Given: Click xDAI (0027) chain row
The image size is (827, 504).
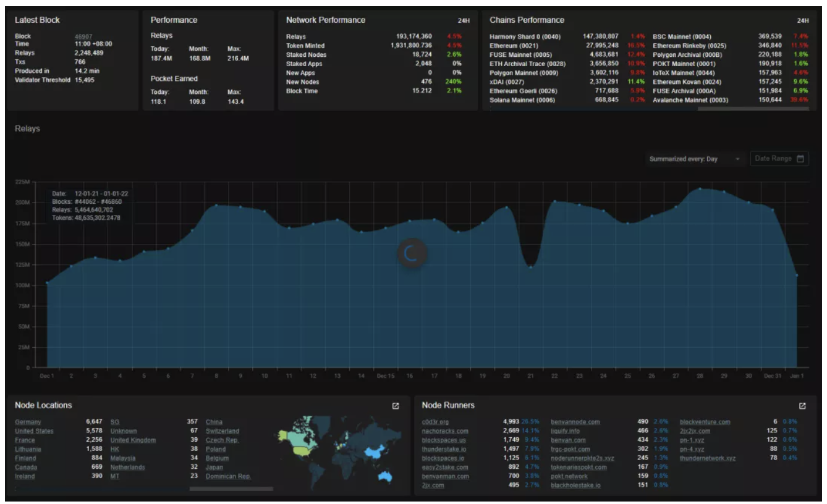Looking at the screenshot, I should (567, 82).
